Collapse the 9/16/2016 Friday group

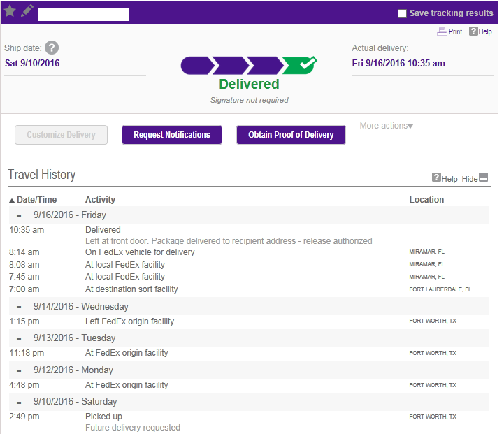[19, 216]
